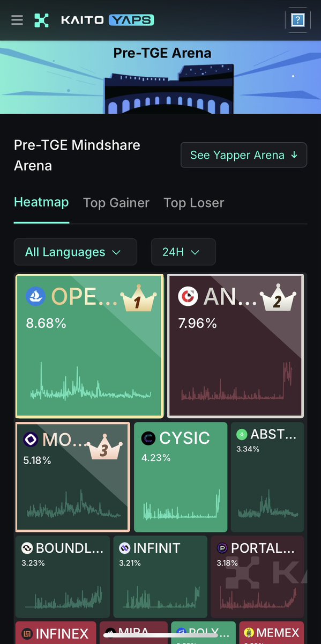Tap the Boundless logo icon
Viewport: 321px width, 644px height.
(27, 548)
